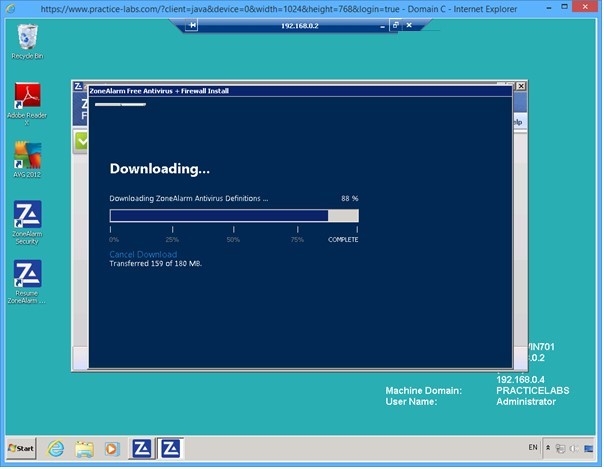604x469 pixels.
Task: Click the Help link in the background ZoneAlarm window
Action: click(x=518, y=122)
